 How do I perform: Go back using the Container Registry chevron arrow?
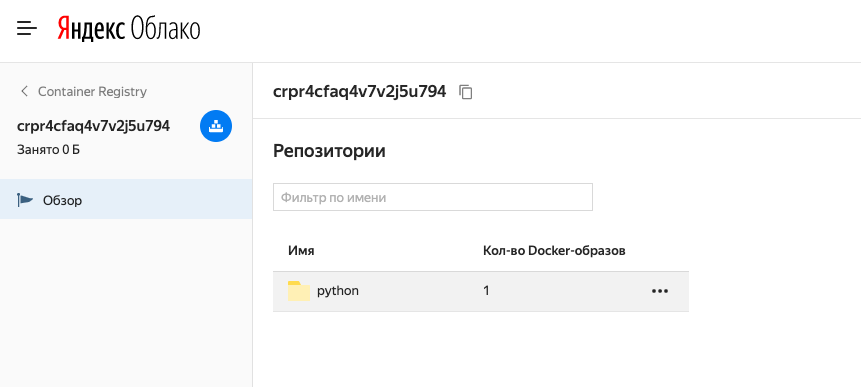(x=24, y=91)
